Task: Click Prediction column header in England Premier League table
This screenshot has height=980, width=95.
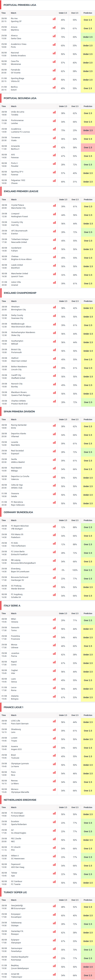Action: [88, 199]
